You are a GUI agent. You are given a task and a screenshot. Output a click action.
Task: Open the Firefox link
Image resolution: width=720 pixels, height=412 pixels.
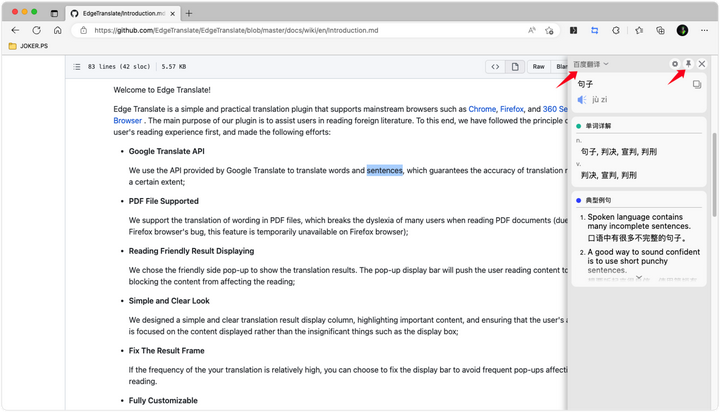tap(512, 109)
